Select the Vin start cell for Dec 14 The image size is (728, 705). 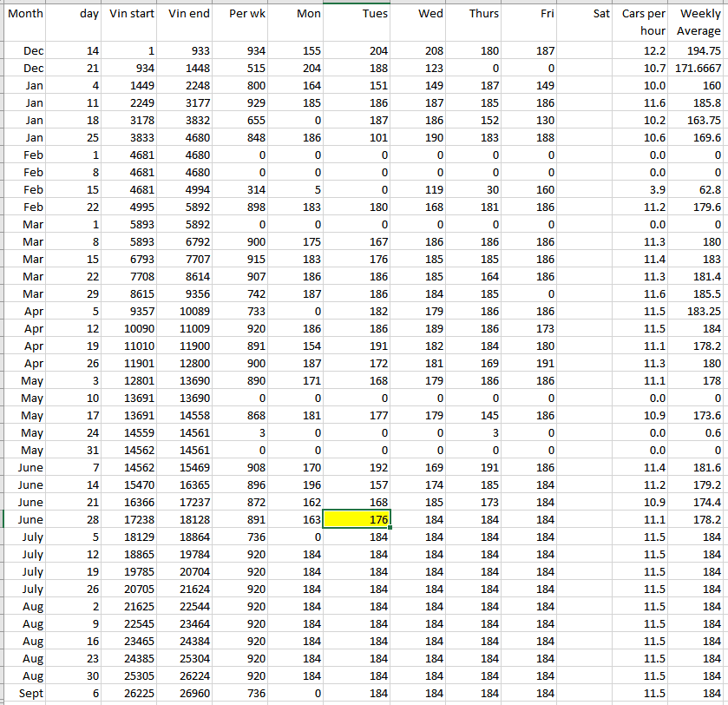click(132, 51)
